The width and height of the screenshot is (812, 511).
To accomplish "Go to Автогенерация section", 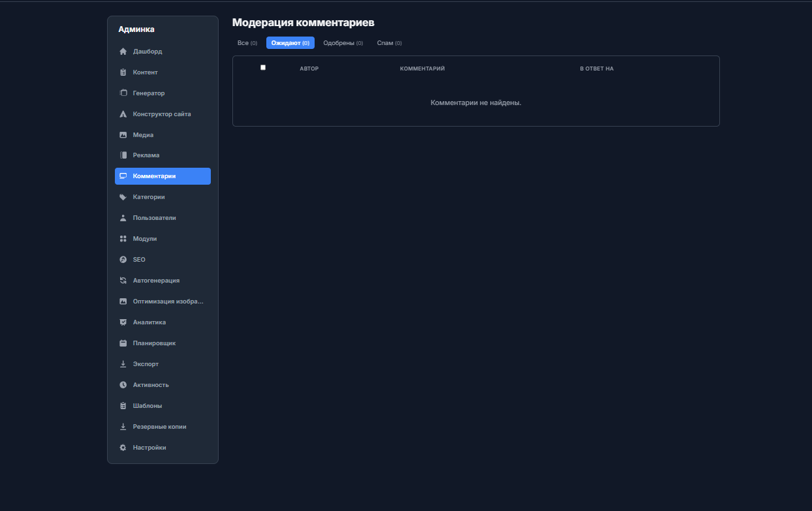I will 163,281.
